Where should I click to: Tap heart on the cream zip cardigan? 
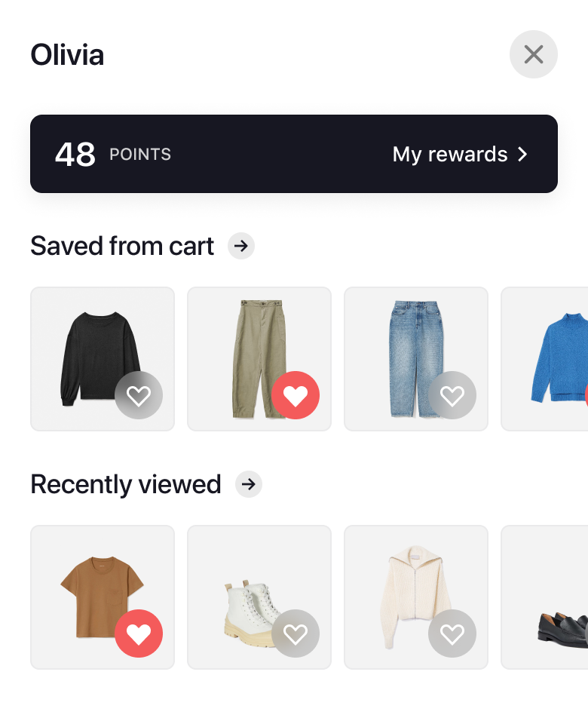tap(452, 633)
